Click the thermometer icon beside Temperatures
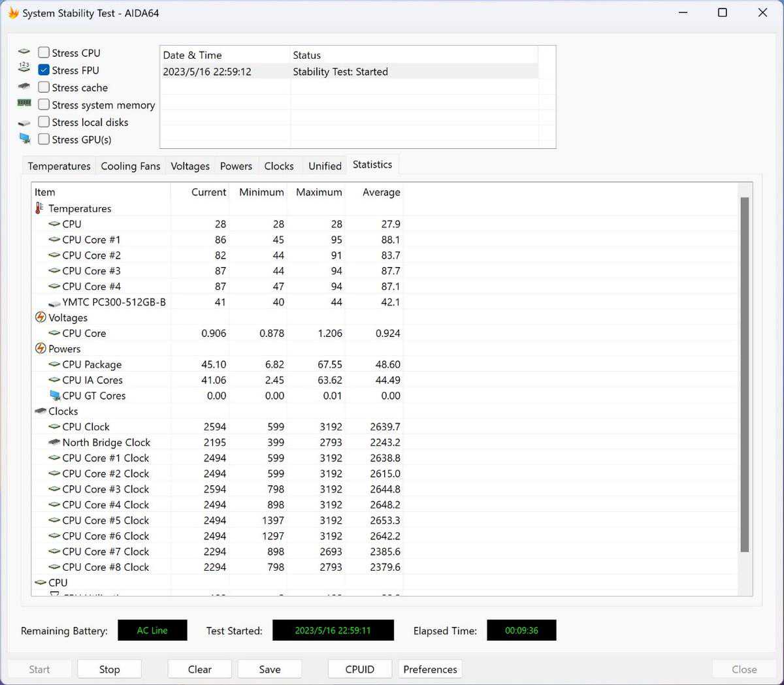The width and height of the screenshot is (784, 685). tap(40, 208)
